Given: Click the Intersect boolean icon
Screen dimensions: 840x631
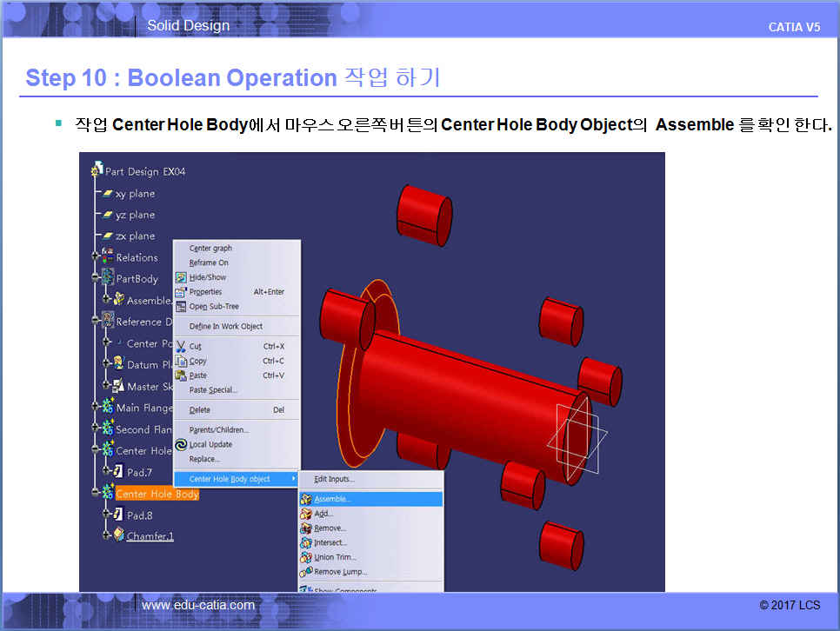Looking at the screenshot, I should coord(306,542).
